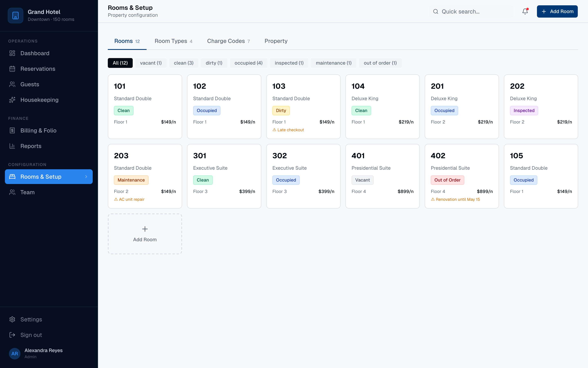Click the Add Room button in header
The height and width of the screenshot is (368, 588).
tap(557, 11)
